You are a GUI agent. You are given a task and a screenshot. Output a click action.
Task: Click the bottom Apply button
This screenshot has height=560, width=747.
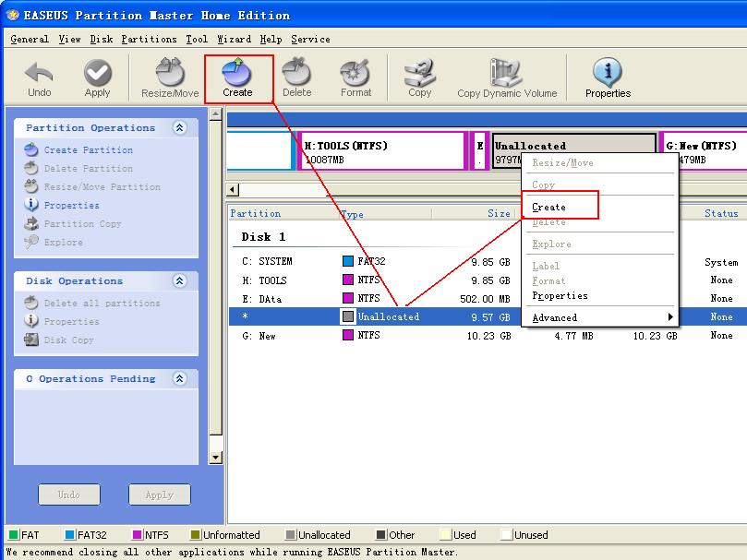[x=160, y=494]
